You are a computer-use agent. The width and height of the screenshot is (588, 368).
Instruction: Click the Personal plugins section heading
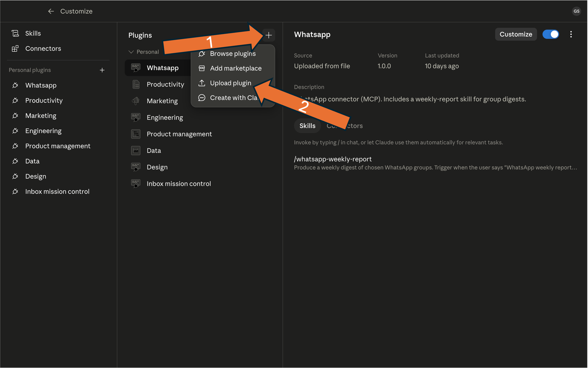pos(30,70)
